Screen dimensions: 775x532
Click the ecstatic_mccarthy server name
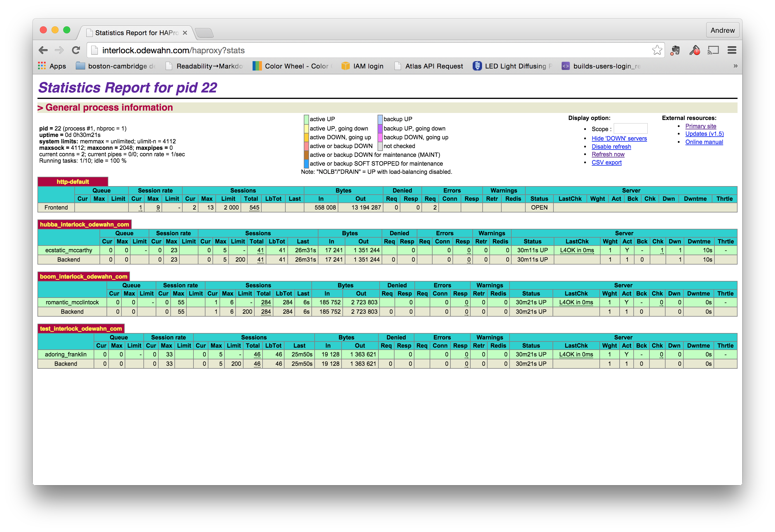[x=69, y=250]
